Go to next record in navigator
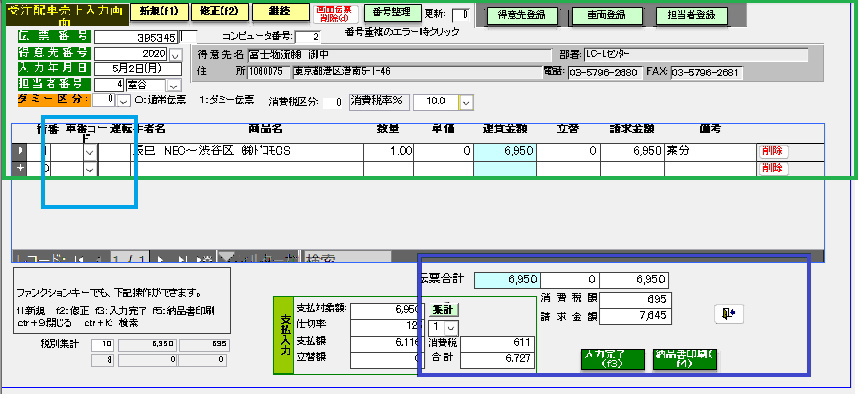The image size is (865, 399). coord(161,258)
